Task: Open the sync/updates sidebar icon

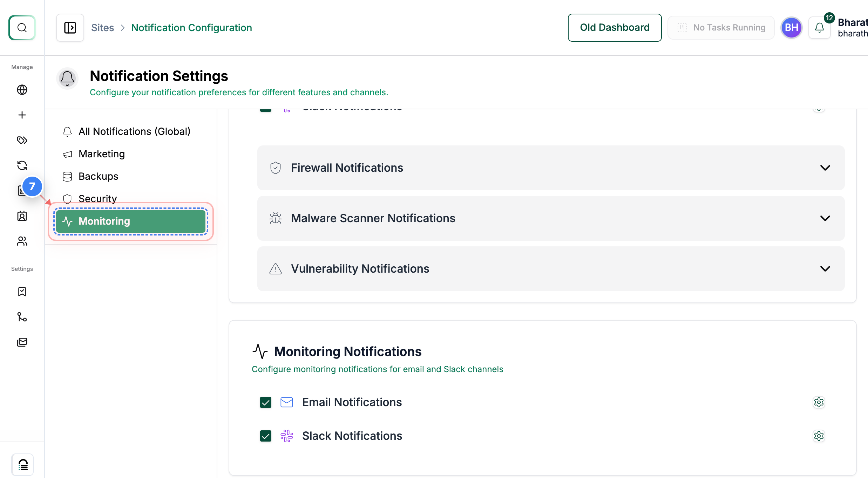Action: [x=22, y=165]
